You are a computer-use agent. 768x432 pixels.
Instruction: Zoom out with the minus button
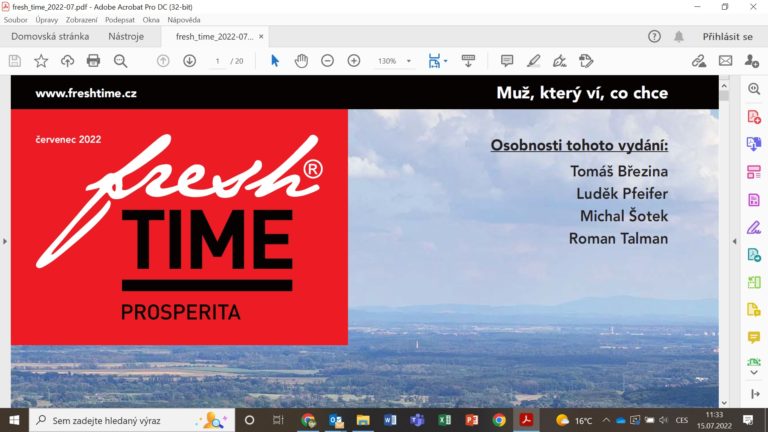pyautogui.click(x=327, y=61)
